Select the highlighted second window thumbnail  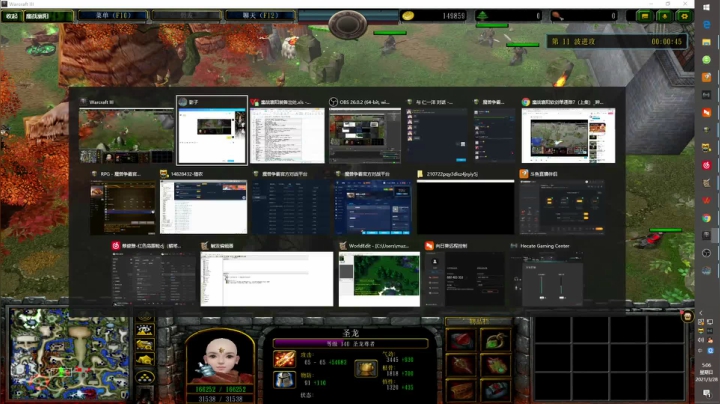tap(212, 130)
